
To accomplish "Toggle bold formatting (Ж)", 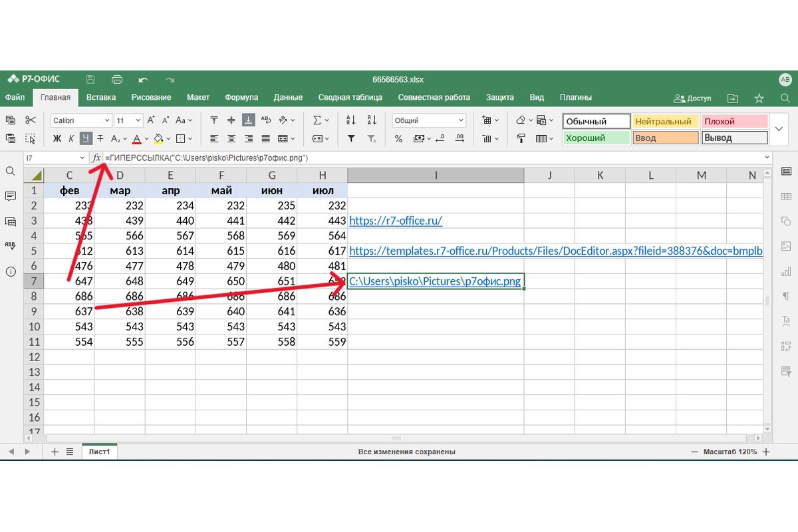I will (57, 138).
